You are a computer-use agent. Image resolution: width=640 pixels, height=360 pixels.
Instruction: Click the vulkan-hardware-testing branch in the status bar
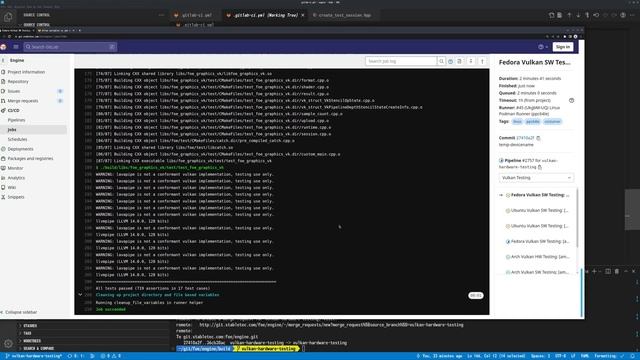pos(33,356)
